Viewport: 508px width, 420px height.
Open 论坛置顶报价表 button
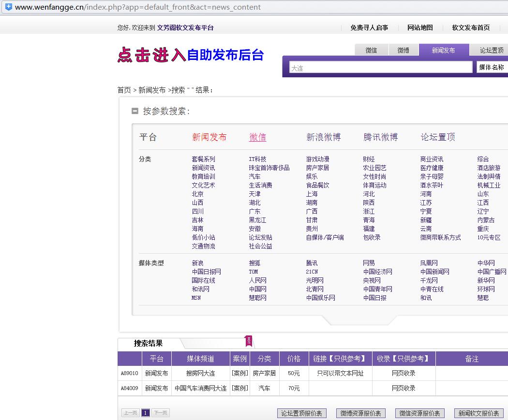coord(301,413)
